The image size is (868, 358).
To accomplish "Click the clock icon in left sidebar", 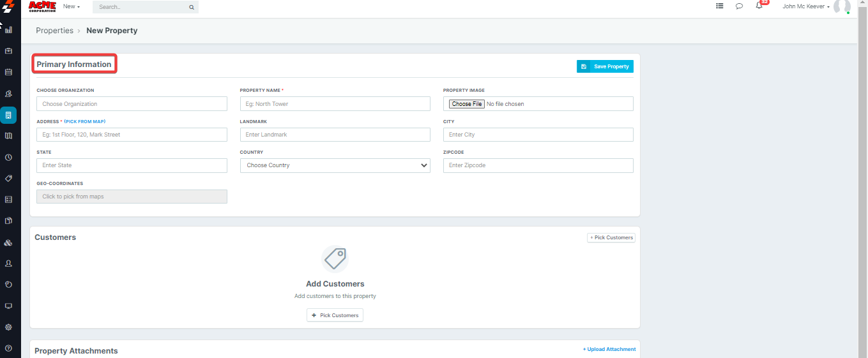I will tap(8, 157).
